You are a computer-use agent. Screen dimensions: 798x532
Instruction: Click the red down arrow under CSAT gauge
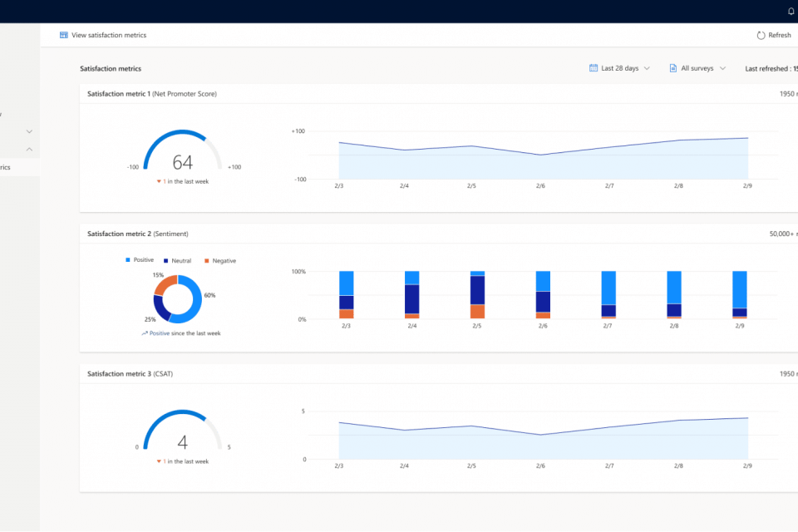coord(159,461)
